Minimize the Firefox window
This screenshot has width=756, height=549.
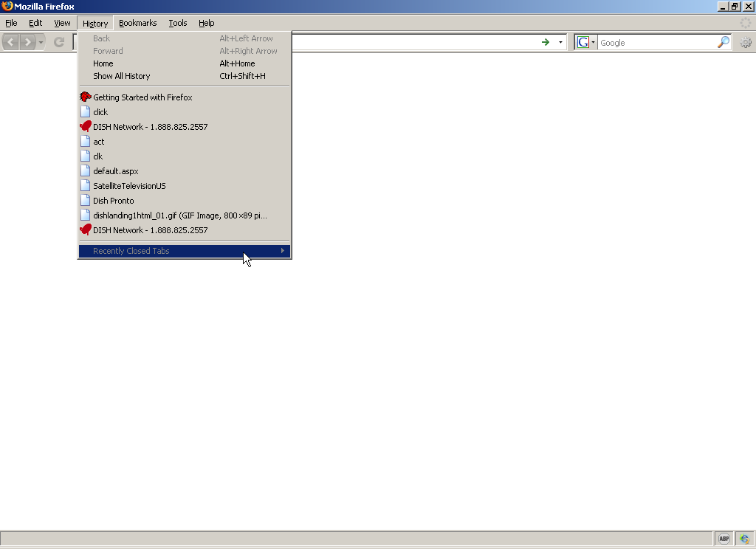pyautogui.click(x=723, y=6)
